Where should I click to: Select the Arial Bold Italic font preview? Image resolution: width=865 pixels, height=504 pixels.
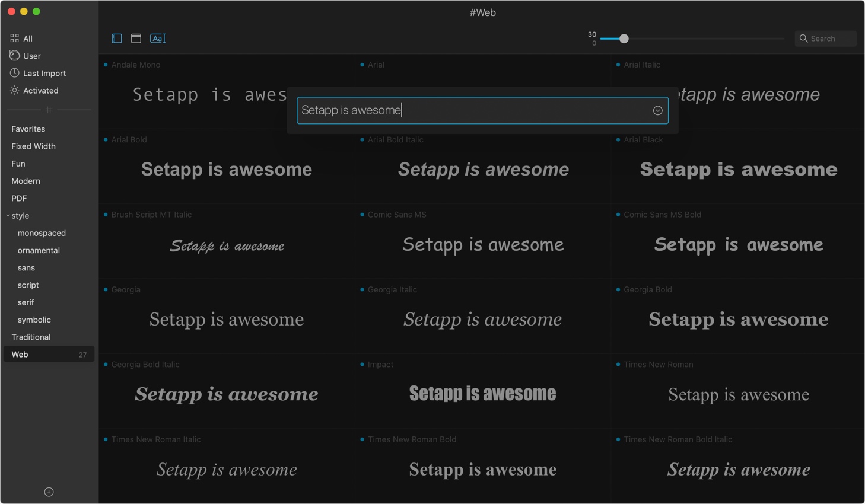coord(483,170)
